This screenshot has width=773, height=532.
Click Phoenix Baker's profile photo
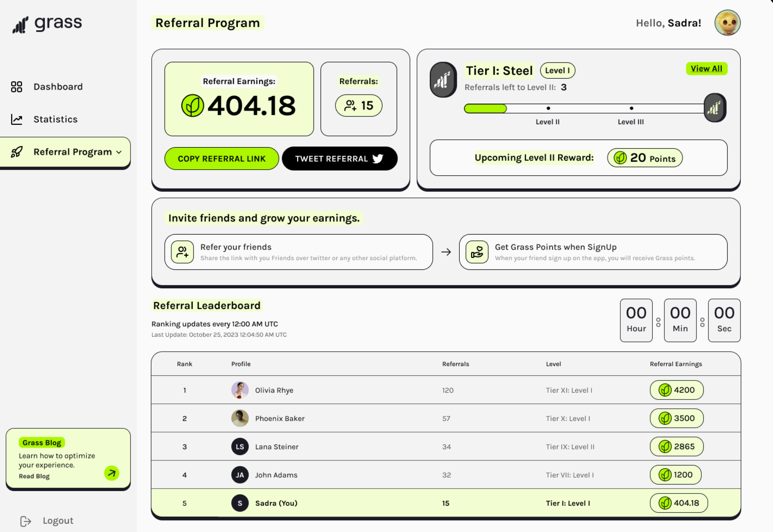pyautogui.click(x=239, y=418)
